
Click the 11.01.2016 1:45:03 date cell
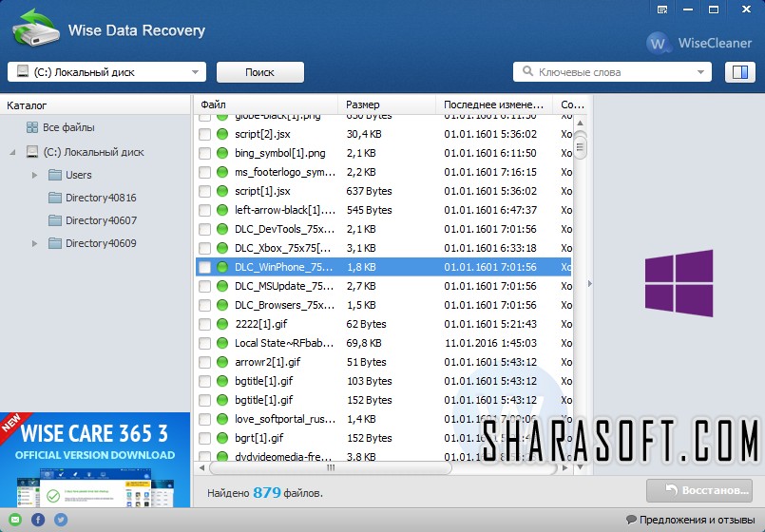click(490, 343)
